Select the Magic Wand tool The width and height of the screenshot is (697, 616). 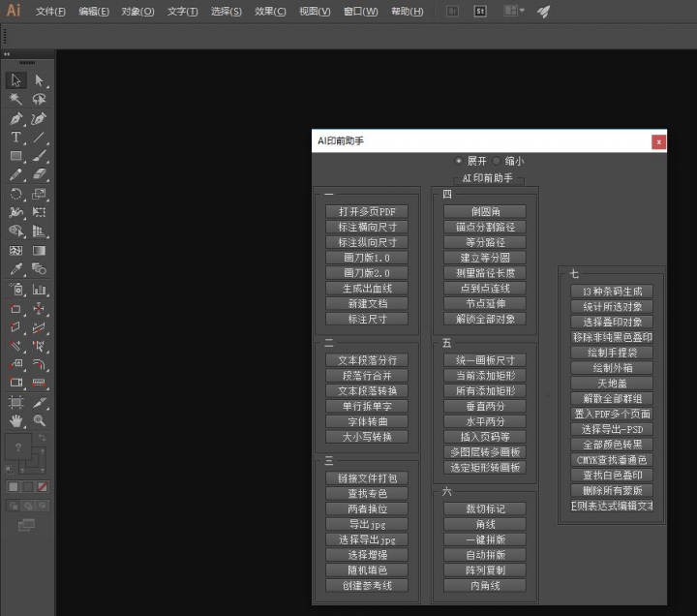pos(16,100)
